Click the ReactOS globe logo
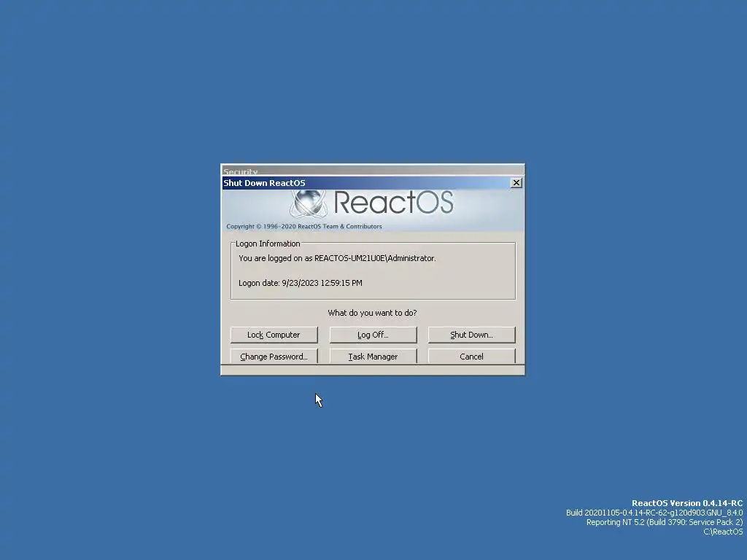Screen dimensions: 747x560 click(309, 203)
